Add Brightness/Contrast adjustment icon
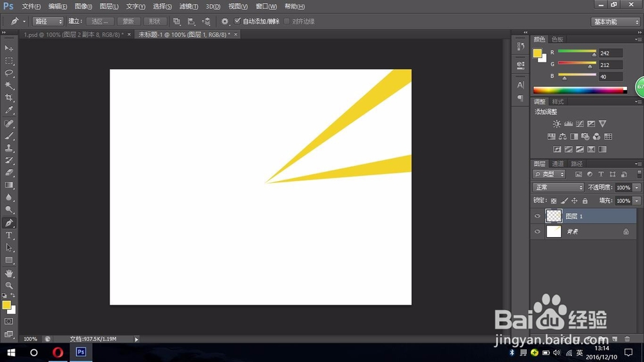 pyautogui.click(x=556, y=124)
